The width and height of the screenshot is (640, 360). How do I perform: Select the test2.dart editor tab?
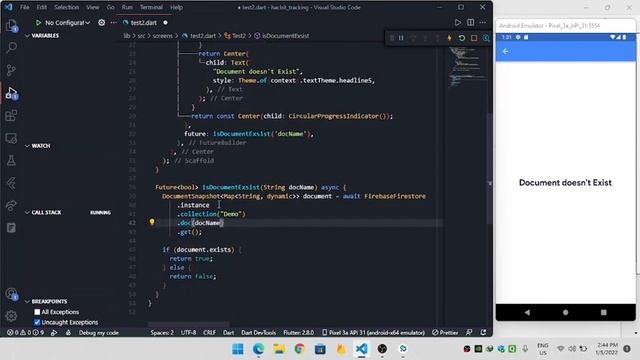pos(143,23)
